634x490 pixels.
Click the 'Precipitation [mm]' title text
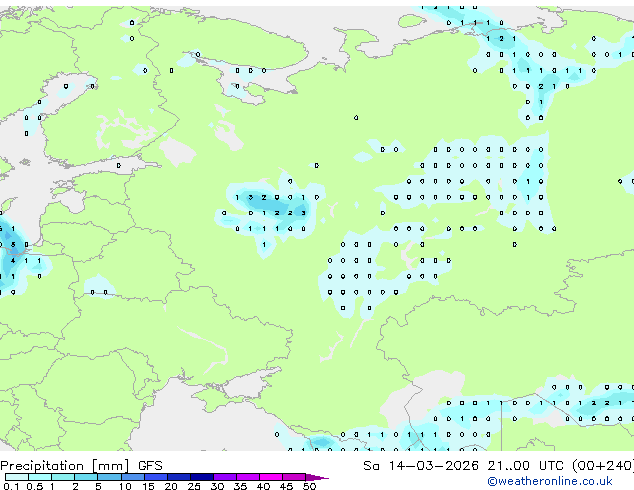pyautogui.click(x=65, y=466)
